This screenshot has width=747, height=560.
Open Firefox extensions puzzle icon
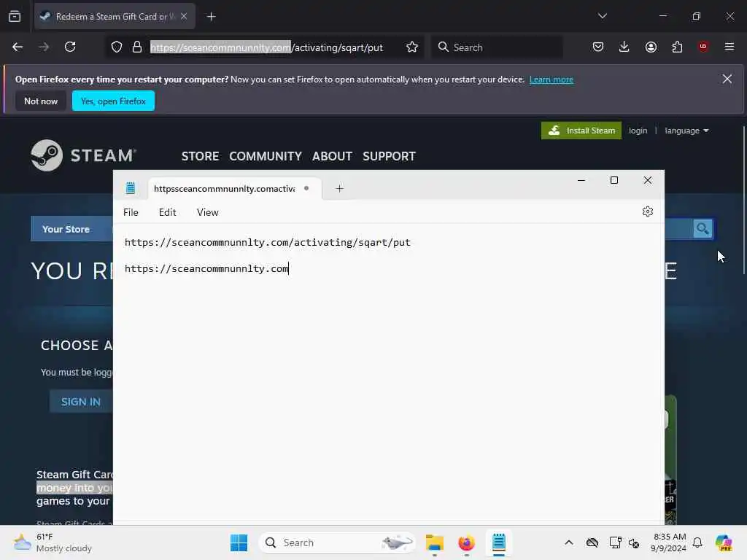pyautogui.click(x=677, y=47)
